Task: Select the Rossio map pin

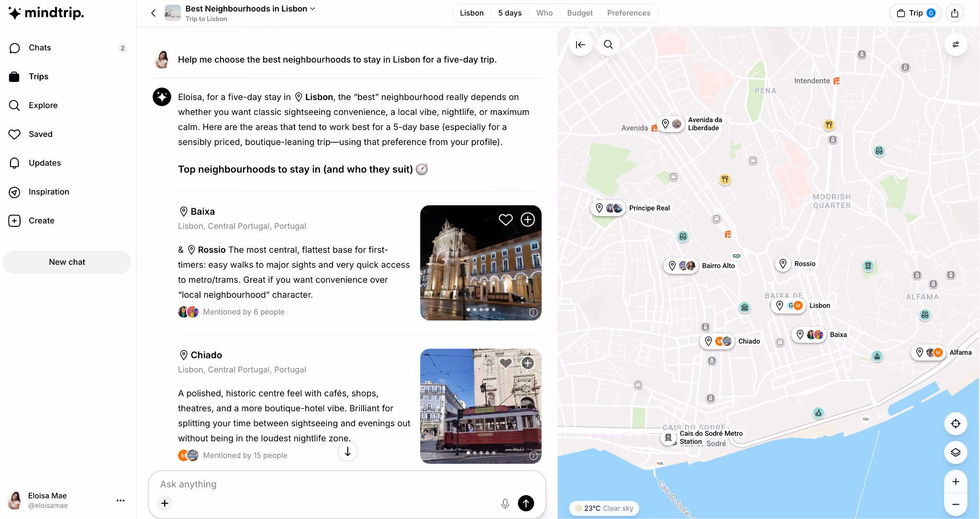Action: [783, 264]
